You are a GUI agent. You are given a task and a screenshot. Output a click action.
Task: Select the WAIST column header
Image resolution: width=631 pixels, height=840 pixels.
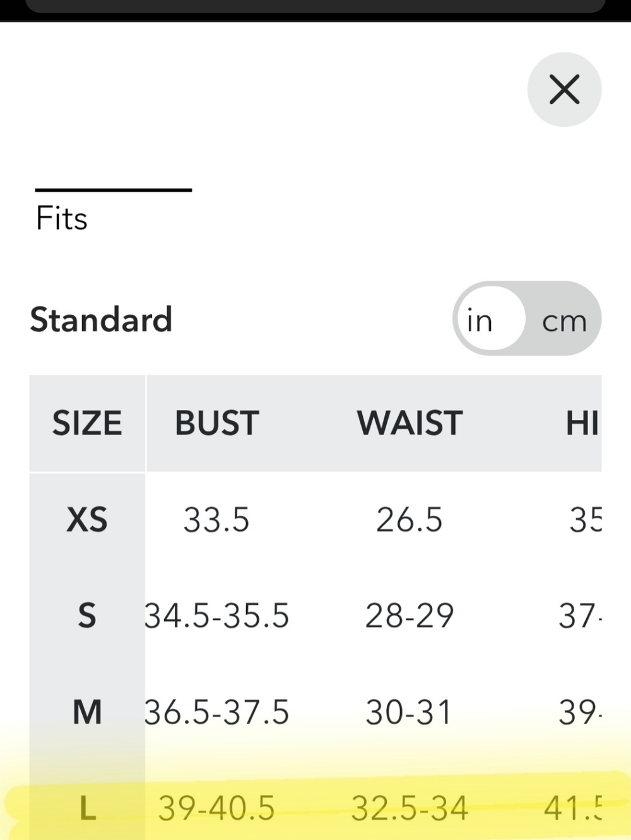coord(410,423)
